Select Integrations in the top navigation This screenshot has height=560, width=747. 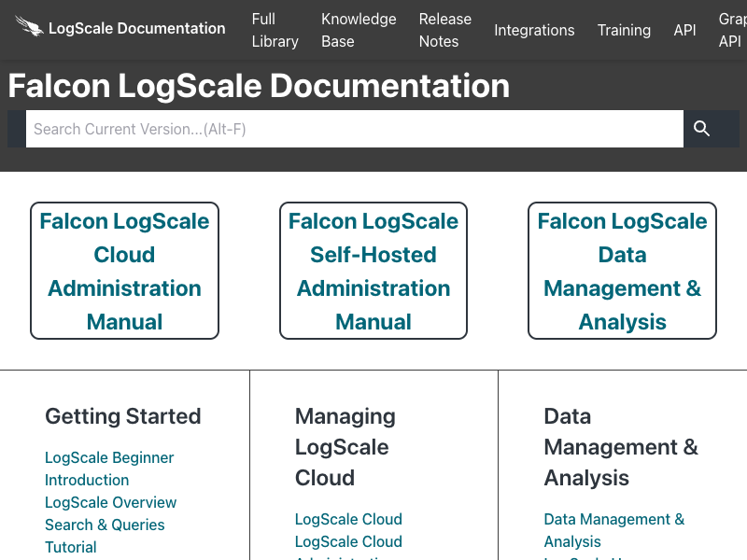pos(534,30)
